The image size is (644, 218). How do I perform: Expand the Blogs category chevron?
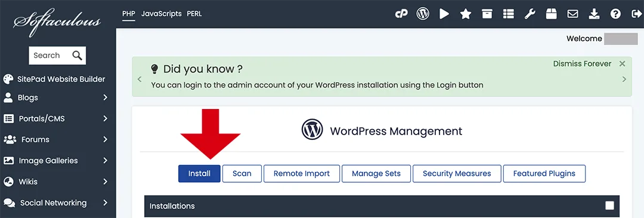coord(105,98)
